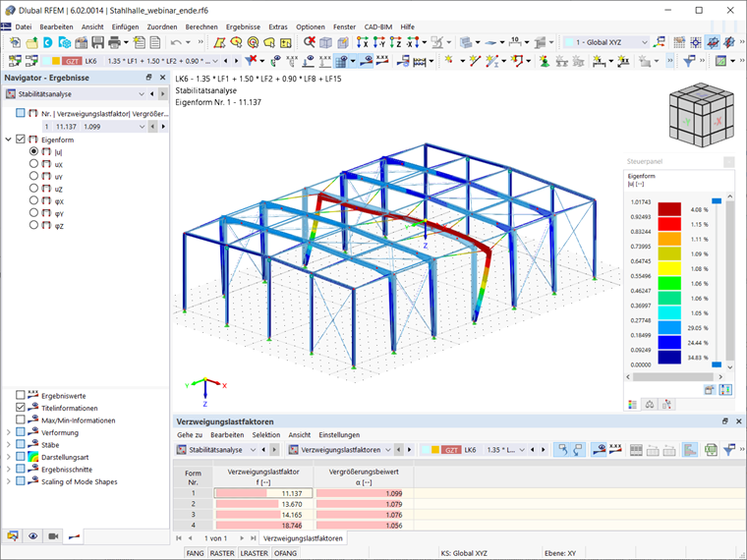Image resolution: width=747 pixels, height=560 pixels.
Task: Toggle the OFANG status bar button
Action: point(285,553)
